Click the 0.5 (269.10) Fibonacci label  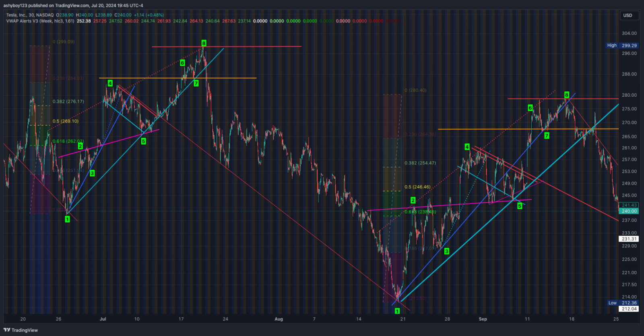66,121
